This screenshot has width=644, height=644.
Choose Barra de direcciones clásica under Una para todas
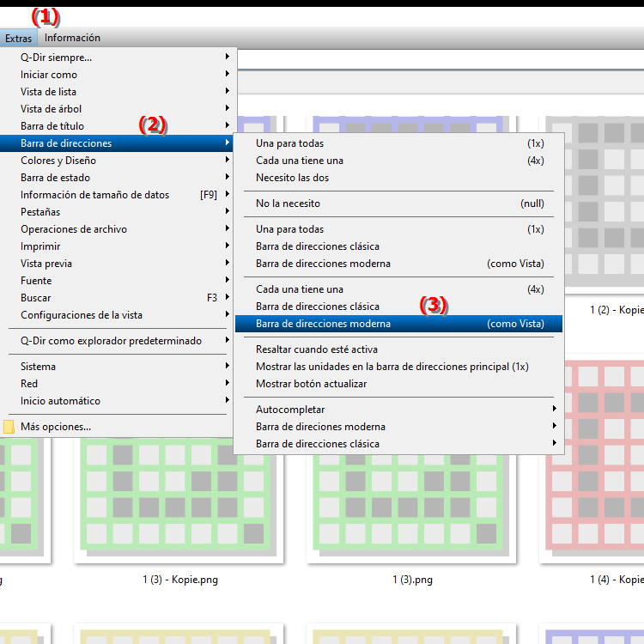point(398,246)
